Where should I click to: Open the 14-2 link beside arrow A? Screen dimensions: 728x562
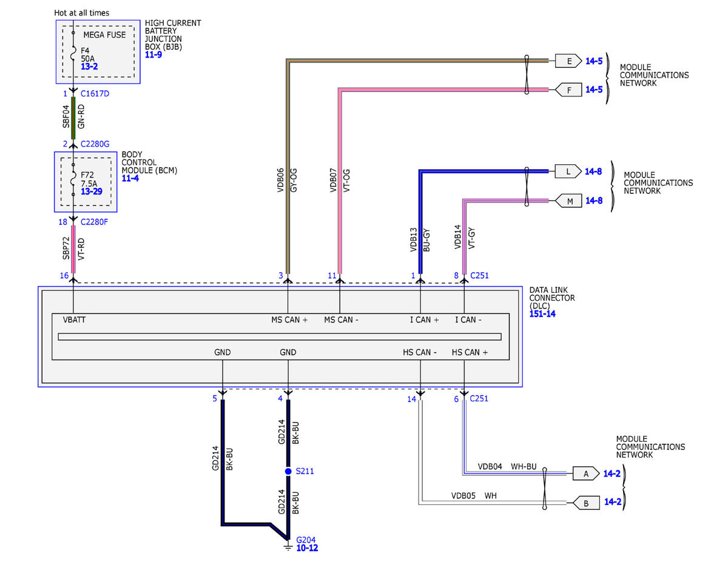610,474
